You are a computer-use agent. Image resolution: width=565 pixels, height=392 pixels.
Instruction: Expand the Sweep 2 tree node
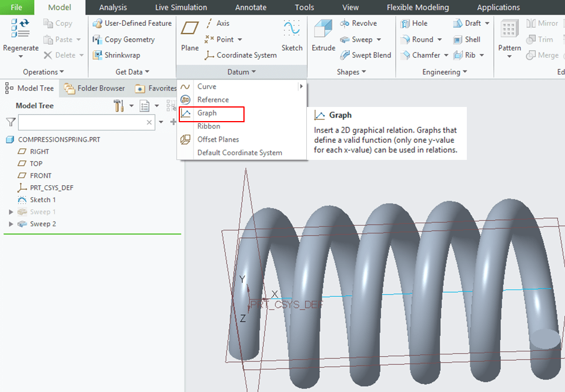pos(11,224)
